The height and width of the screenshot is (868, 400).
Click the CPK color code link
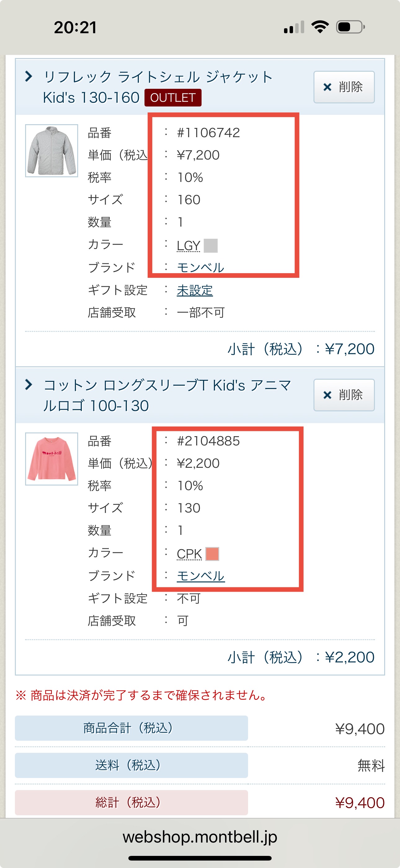tap(189, 553)
